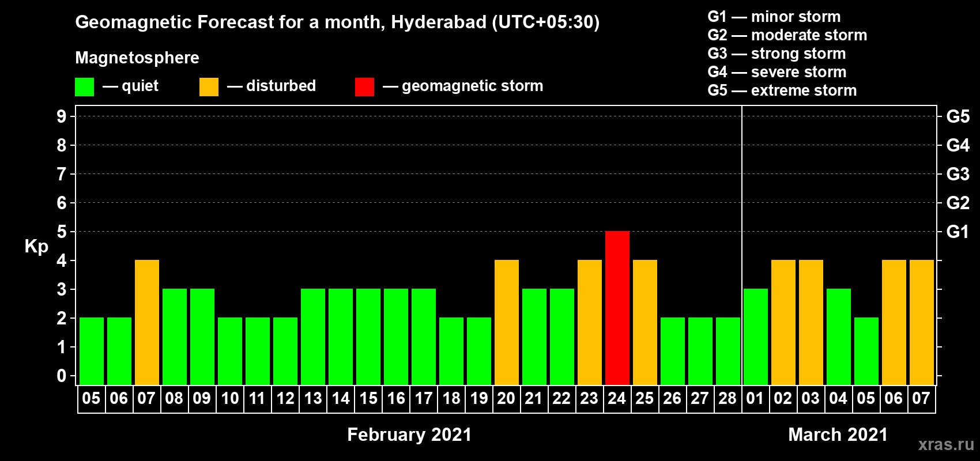Click date label 28 on the axis
980x461 pixels.
[x=728, y=398]
